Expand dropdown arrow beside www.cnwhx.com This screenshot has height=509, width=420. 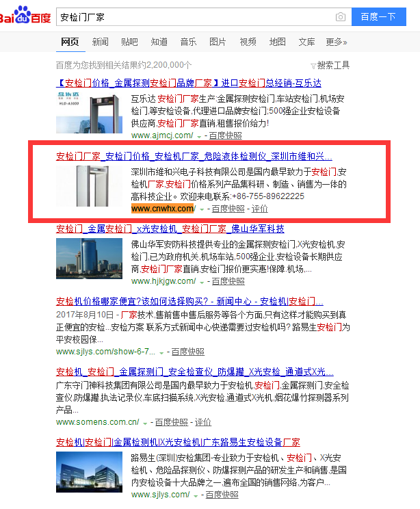(202, 210)
